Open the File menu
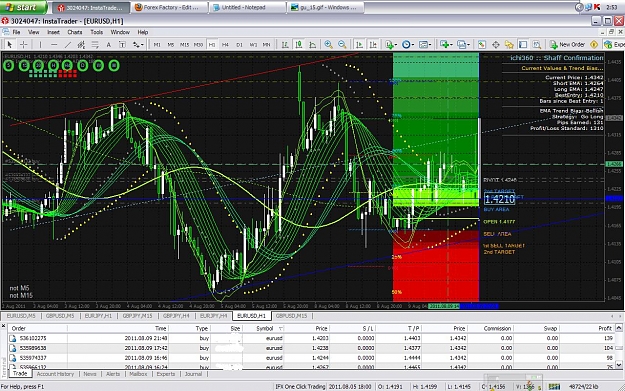This screenshot has width=625, height=391. pyautogui.click(x=16, y=32)
